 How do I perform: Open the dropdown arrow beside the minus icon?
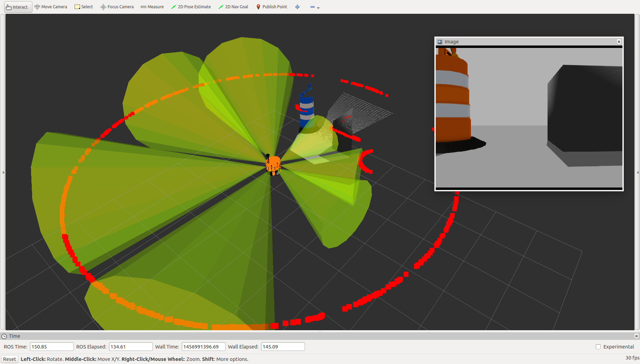tap(318, 8)
